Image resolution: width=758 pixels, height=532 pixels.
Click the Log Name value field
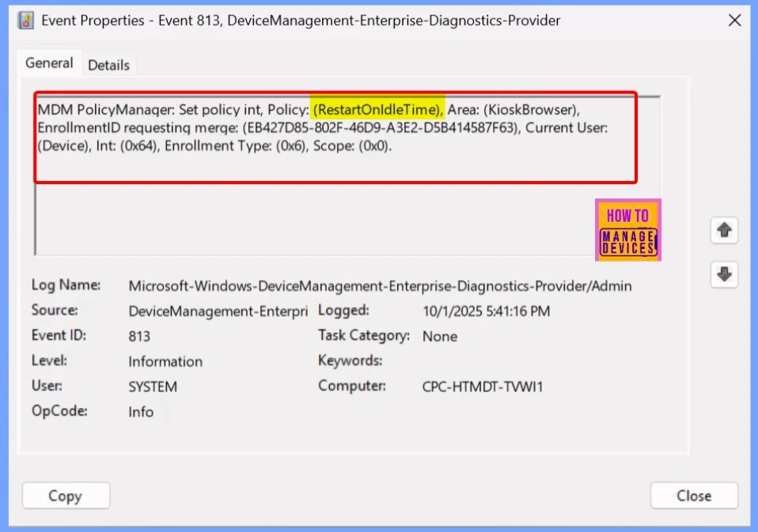[x=380, y=286]
